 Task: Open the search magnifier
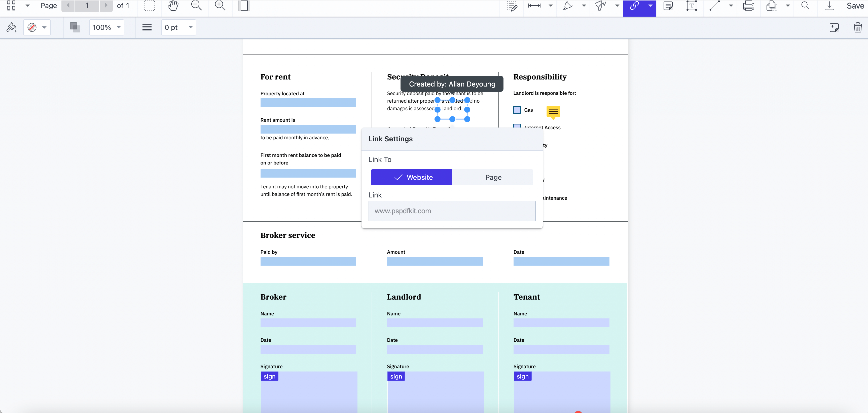point(805,5)
